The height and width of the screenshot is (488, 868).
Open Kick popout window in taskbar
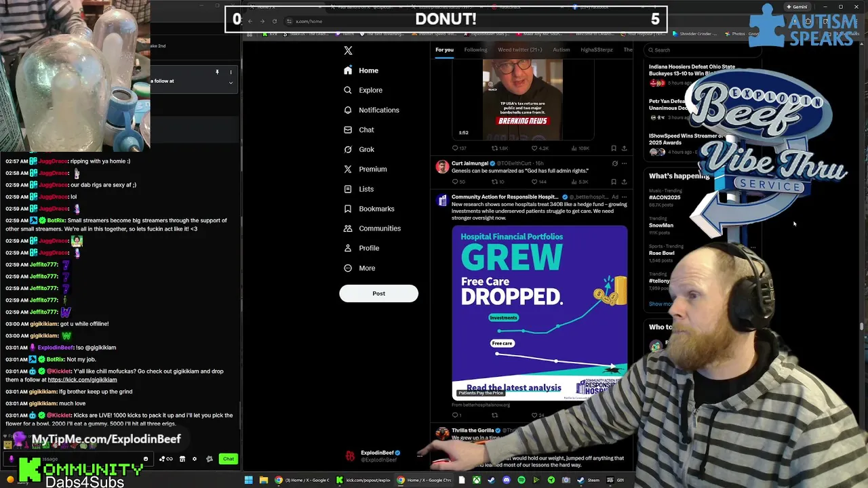(363, 480)
